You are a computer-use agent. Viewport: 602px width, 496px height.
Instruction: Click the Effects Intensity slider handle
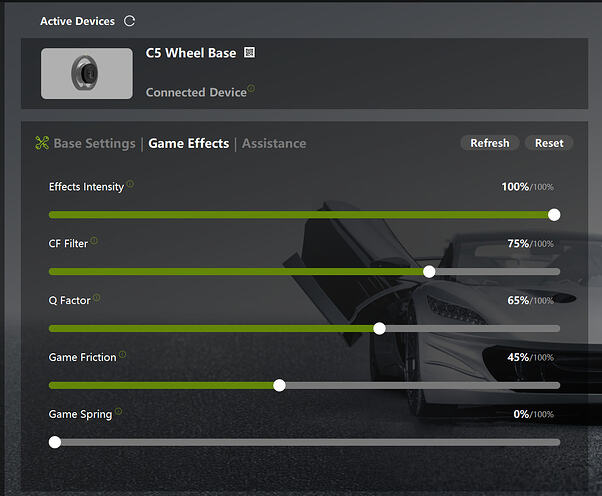pos(554,215)
